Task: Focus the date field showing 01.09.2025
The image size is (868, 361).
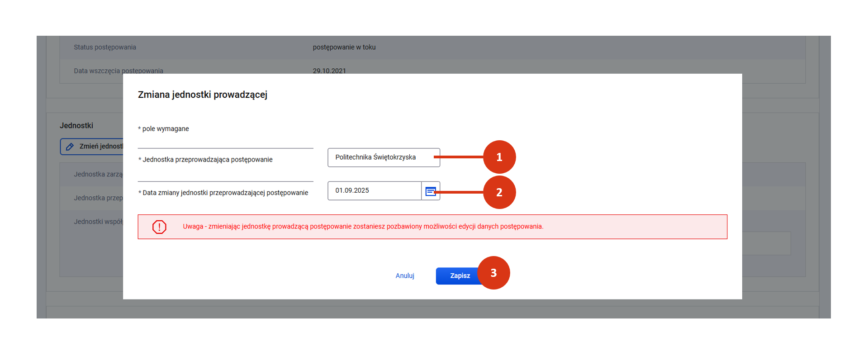Action: click(374, 191)
